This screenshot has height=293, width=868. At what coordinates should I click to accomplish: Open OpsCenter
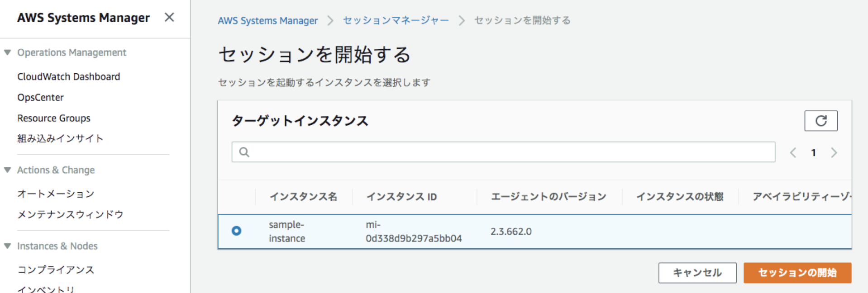tap(40, 97)
